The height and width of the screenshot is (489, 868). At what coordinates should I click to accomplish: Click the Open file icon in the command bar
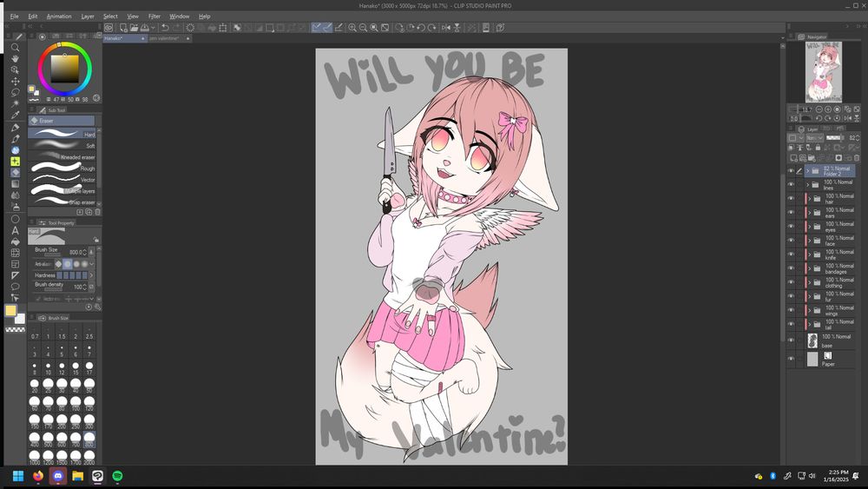134,28
